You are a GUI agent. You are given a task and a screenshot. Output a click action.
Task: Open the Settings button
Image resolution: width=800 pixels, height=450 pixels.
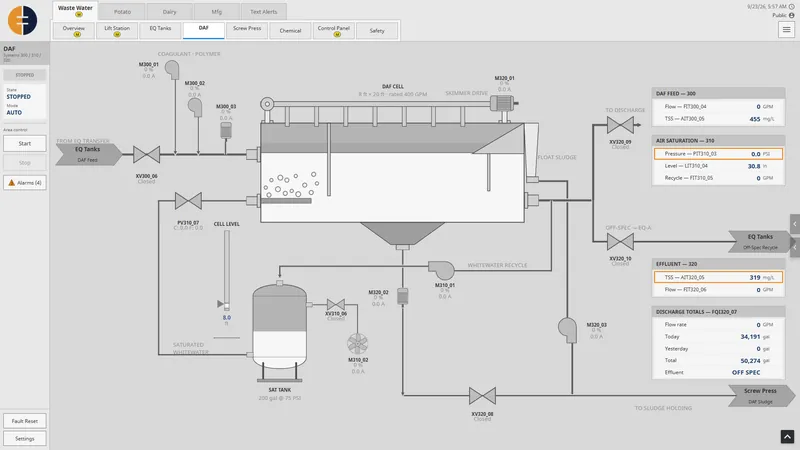coord(24,438)
